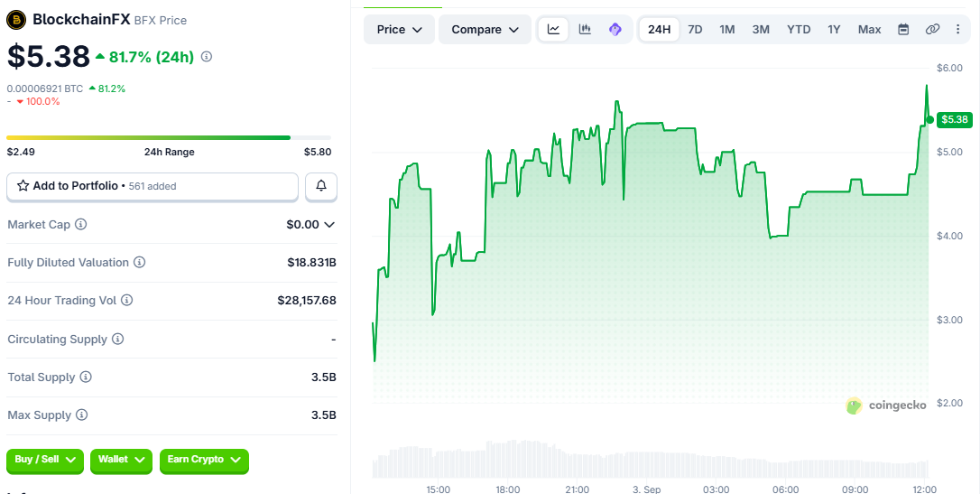Show Fully Diluted Valuation info icon

click(x=139, y=263)
